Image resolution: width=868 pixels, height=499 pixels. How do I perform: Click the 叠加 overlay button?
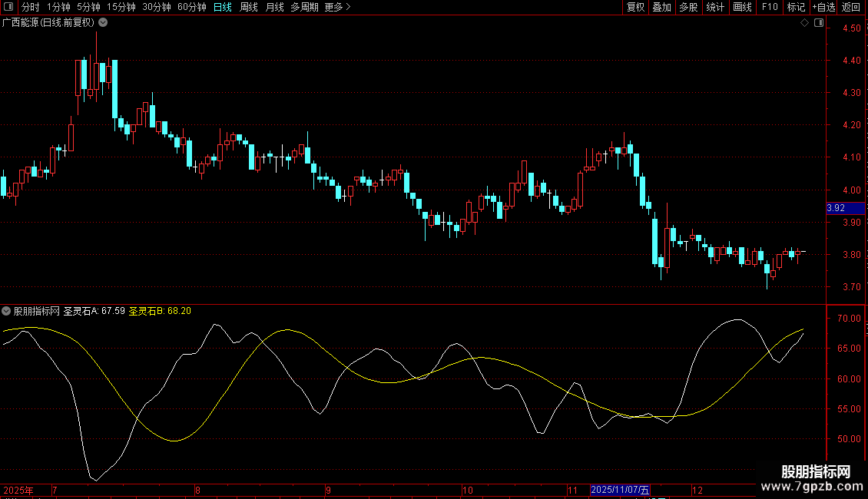tap(661, 7)
